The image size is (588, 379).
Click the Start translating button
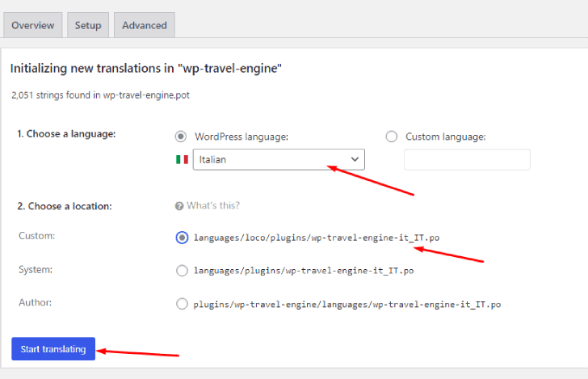tap(53, 349)
